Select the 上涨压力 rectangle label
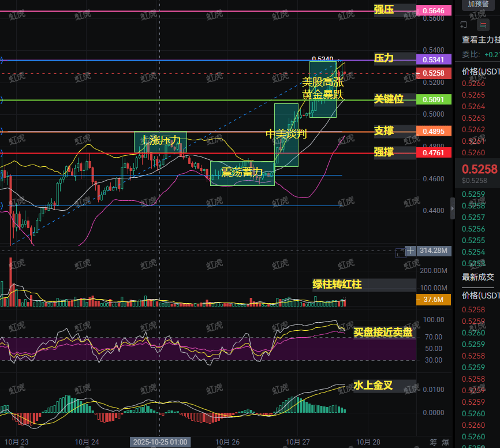The height and width of the screenshot is (448, 500). pyautogui.click(x=161, y=140)
